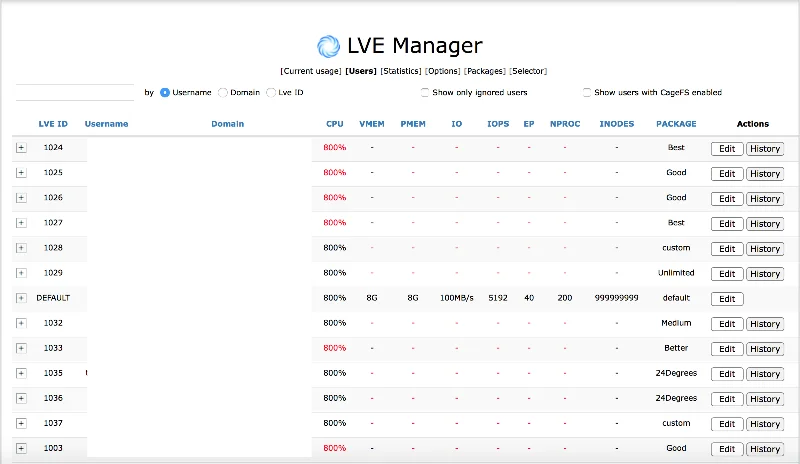Expand row for LVE ID 1032

click(21, 323)
